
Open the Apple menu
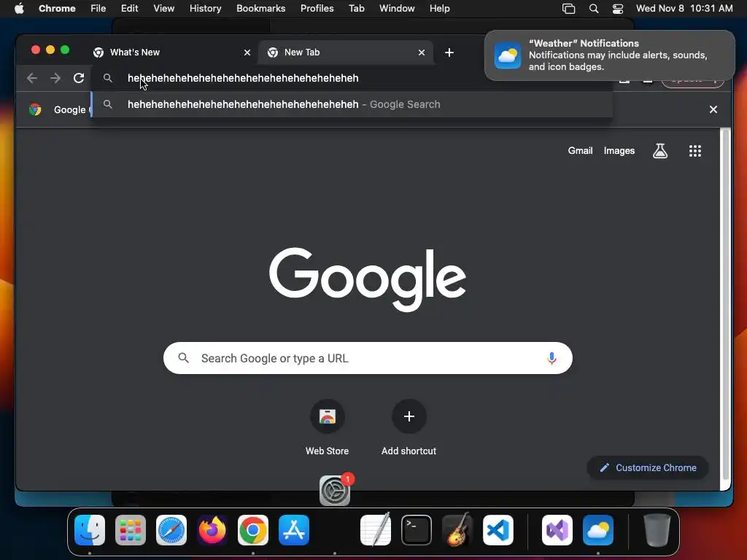pos(19,9)
